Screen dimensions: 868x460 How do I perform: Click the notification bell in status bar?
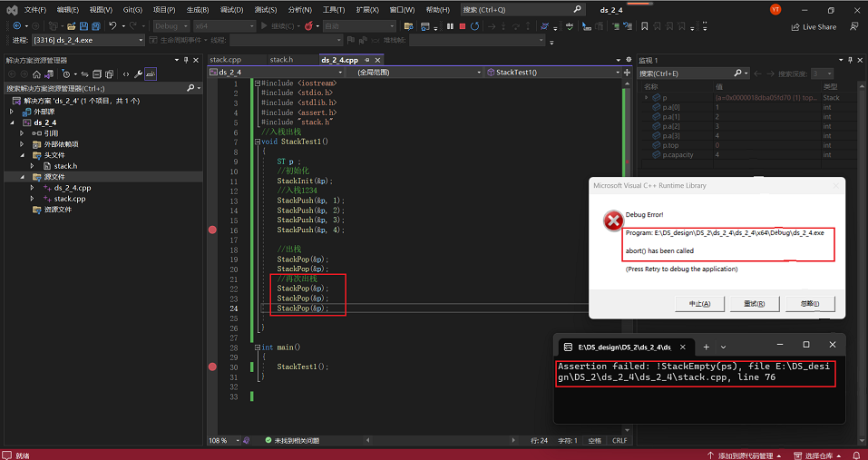pos(856,455)
